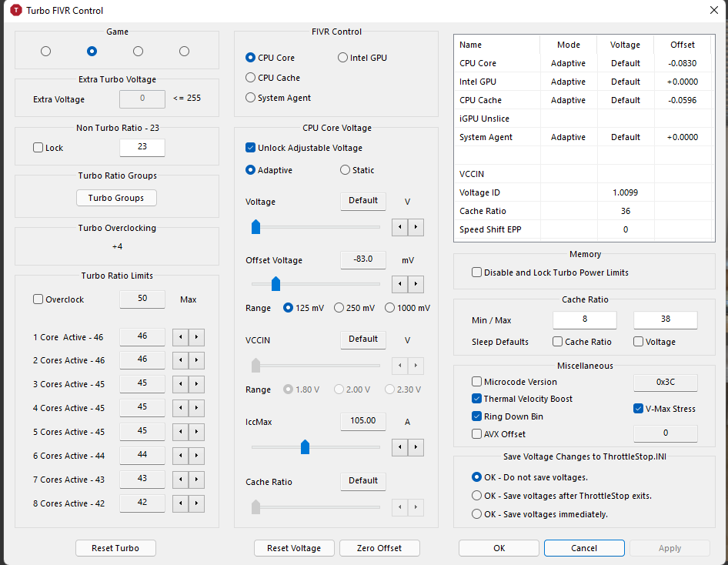728x565 pixels.
Task: Increase 3 Cores Active ratio arrow
Action: tap(196, 384)
